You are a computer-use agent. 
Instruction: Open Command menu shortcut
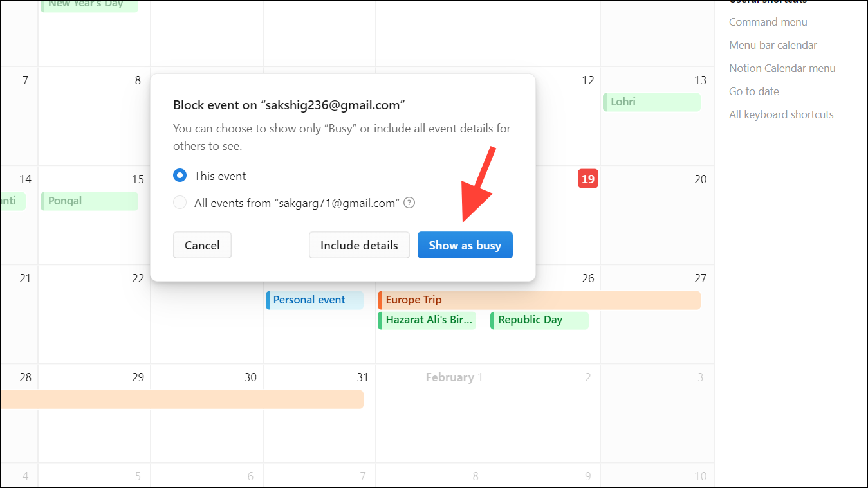[x=768, y=22]
